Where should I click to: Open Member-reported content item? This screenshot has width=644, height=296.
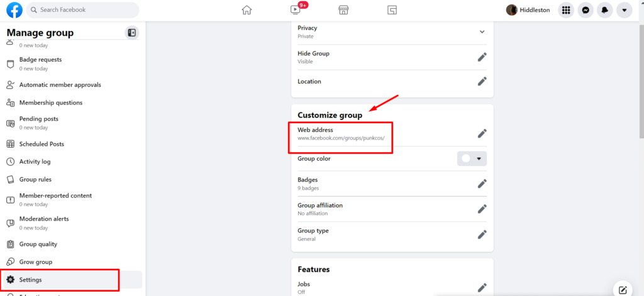click(x=72, y=199)
